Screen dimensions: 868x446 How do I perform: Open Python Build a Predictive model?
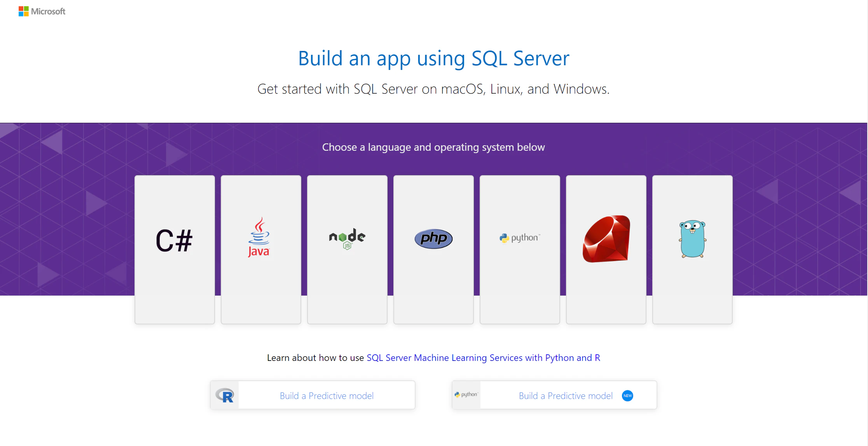coord(566,395)
